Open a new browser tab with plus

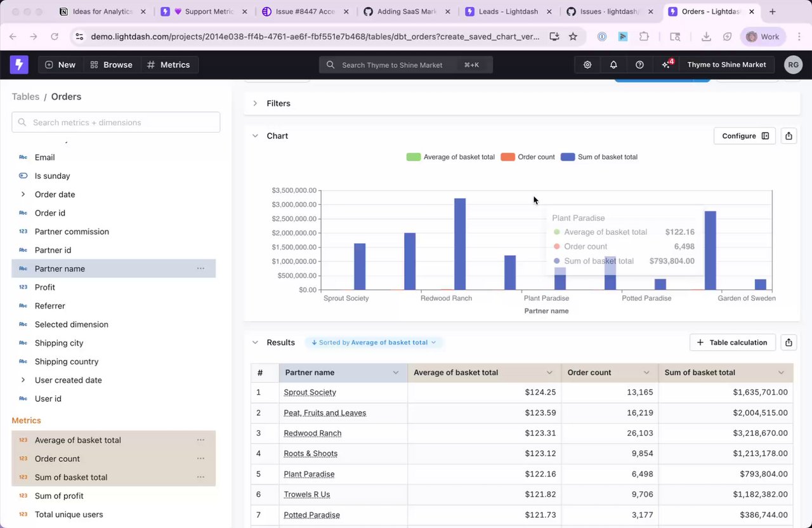(x=772, y=11)
